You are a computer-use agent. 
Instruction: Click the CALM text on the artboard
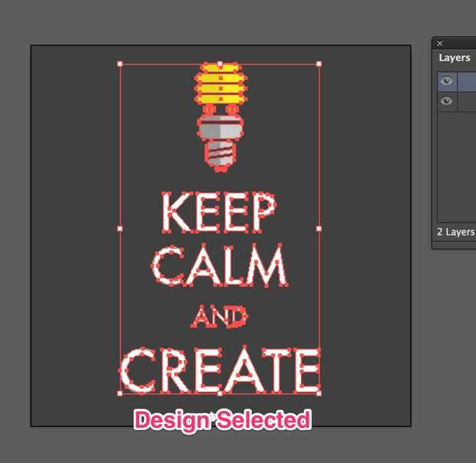[220, 265]
